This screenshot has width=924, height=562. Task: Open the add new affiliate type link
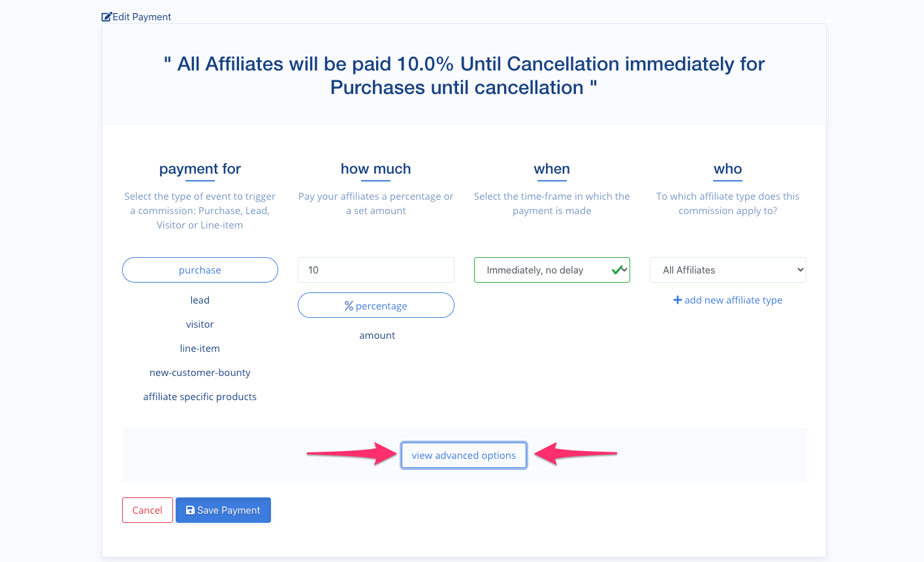pos(727,300)
